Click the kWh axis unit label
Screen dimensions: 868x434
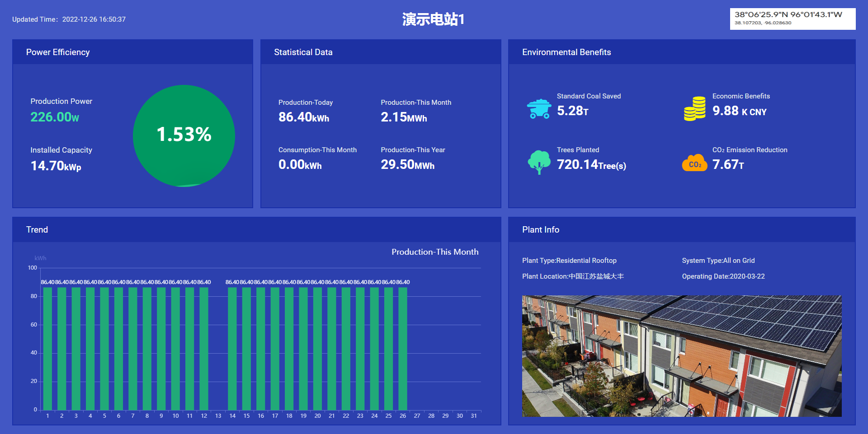point(40,258)
